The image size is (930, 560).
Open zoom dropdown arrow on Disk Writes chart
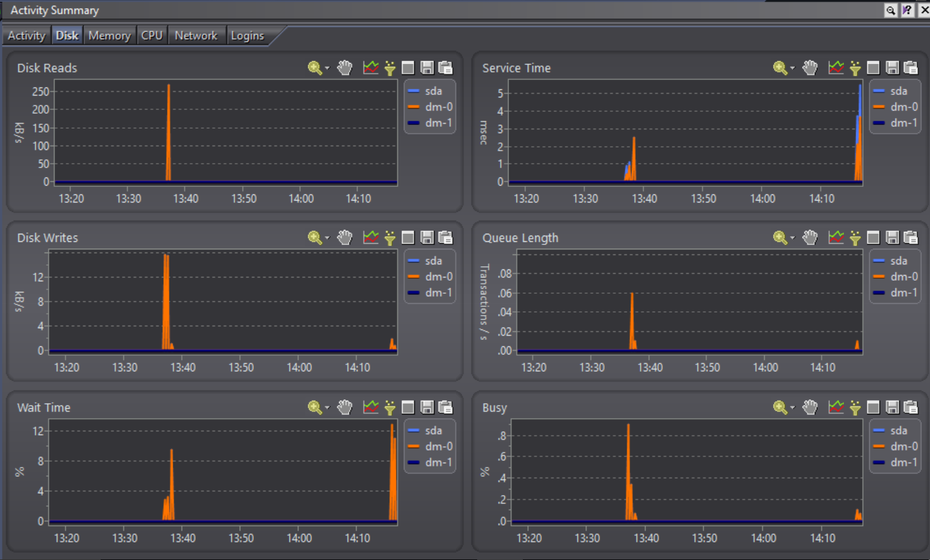(x=327, y=238)
